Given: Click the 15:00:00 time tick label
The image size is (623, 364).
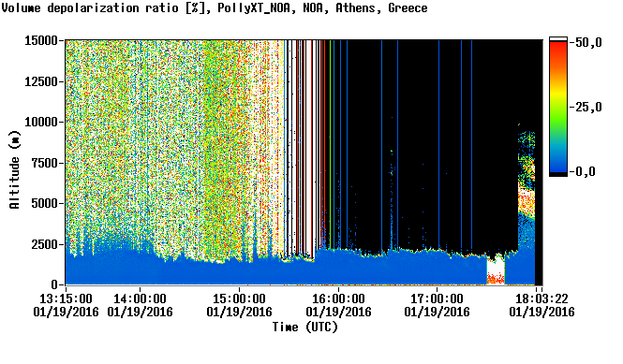Looking at the screenshot, I should (239, 298).
